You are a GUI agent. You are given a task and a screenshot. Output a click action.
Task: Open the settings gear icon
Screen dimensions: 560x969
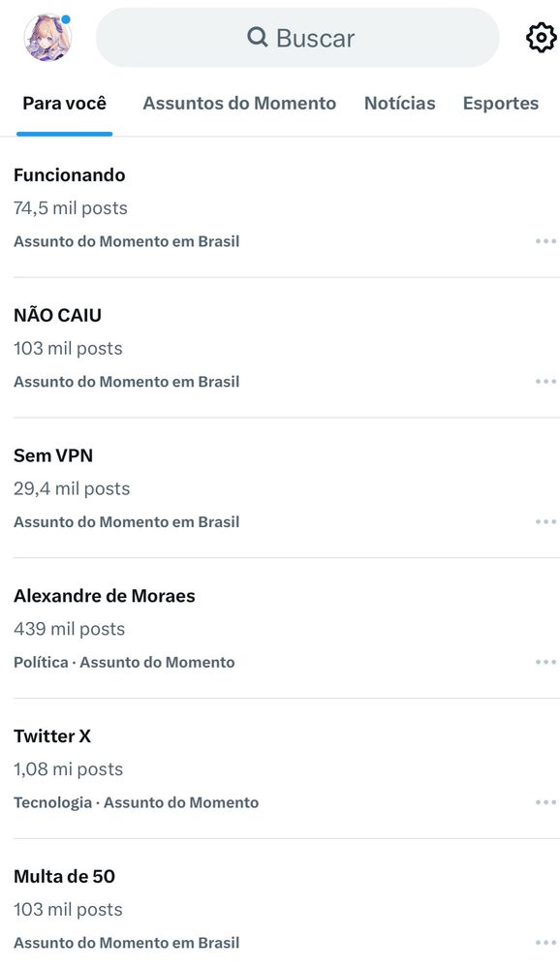click(542, 38)
